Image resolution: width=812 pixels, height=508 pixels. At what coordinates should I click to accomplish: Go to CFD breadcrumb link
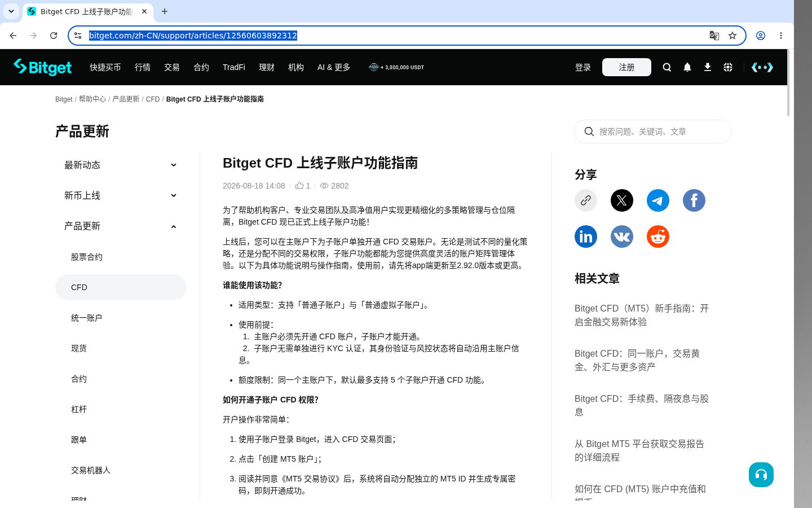153,99
